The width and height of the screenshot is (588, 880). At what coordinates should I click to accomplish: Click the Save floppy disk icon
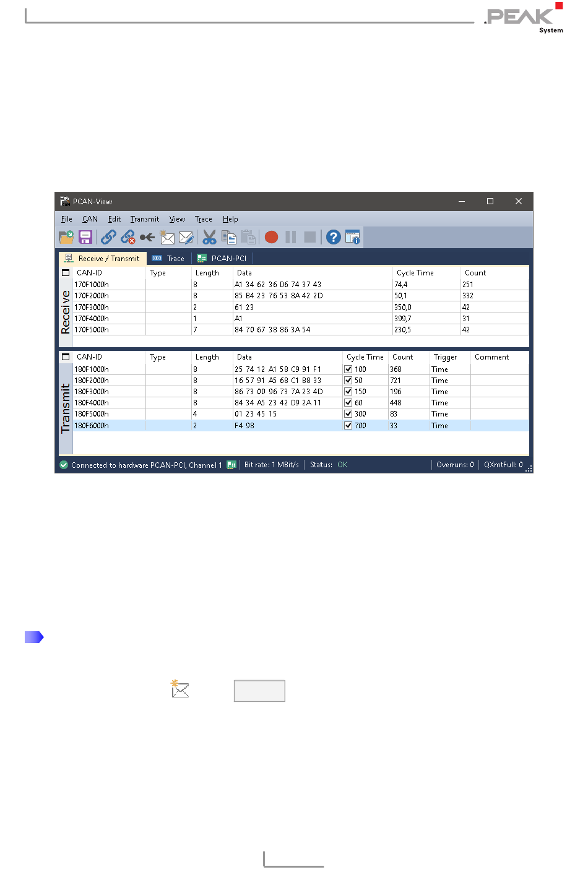[x=85, y=237]
